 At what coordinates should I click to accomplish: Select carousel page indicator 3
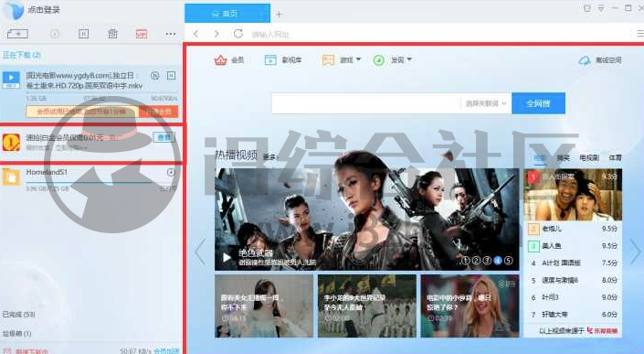(x=487, y=261)
